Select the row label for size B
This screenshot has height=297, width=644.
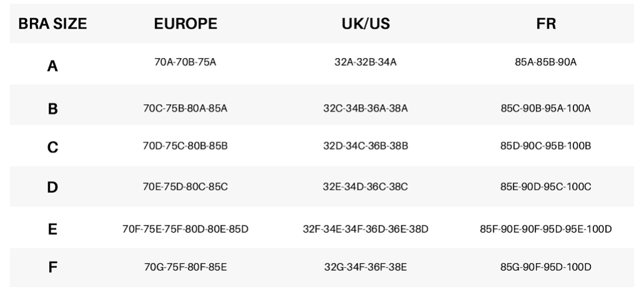(x=52, y=109)
